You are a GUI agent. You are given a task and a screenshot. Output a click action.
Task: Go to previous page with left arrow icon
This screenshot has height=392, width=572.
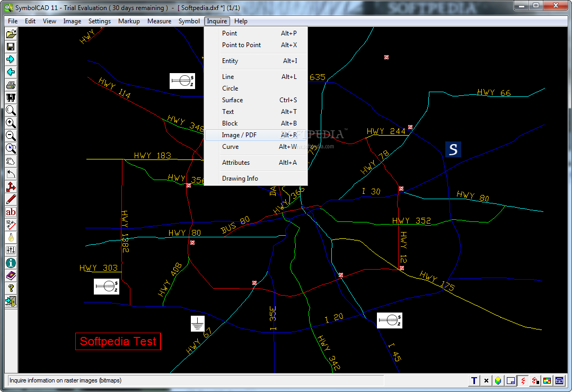pos(11,72)
